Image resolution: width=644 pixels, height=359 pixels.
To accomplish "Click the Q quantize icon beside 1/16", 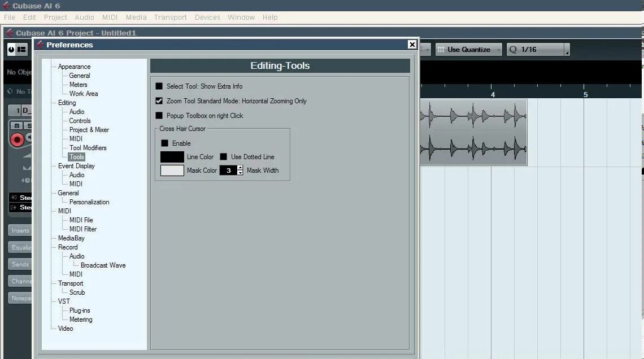I will [x=513, y=49].
